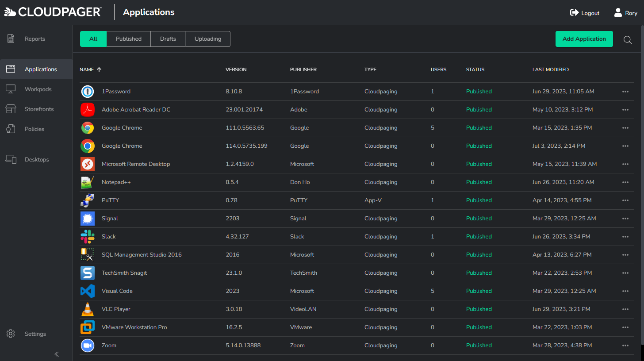This screenshot has width=644, height=361.
Task: Click the App-V type cell
Action: click(x=373, y=200)
